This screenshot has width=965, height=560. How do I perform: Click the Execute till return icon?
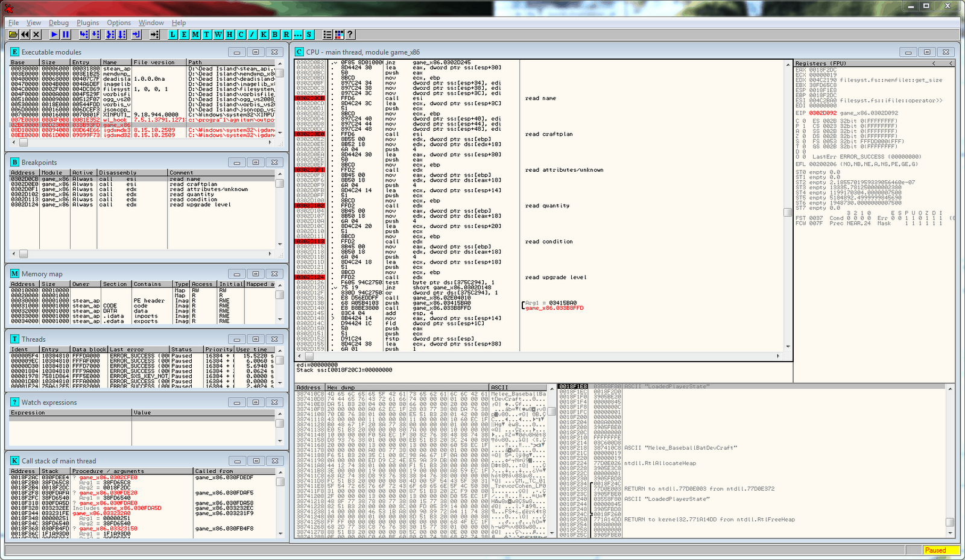[136, 35]
